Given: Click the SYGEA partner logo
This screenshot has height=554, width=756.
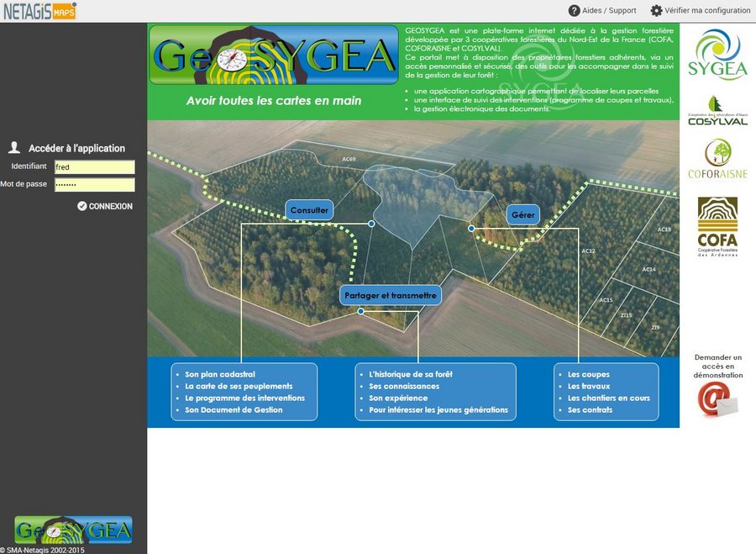Looking at the screenshot, I should point(717,55).
